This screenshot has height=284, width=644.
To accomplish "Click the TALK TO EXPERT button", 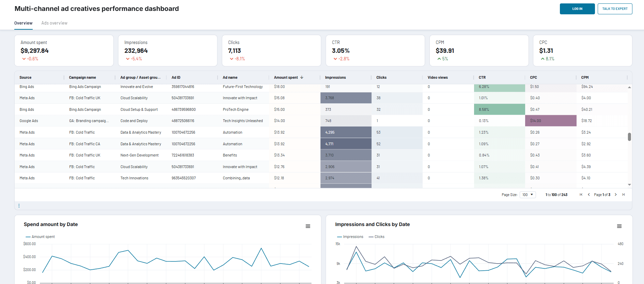I will coord(615,9).
